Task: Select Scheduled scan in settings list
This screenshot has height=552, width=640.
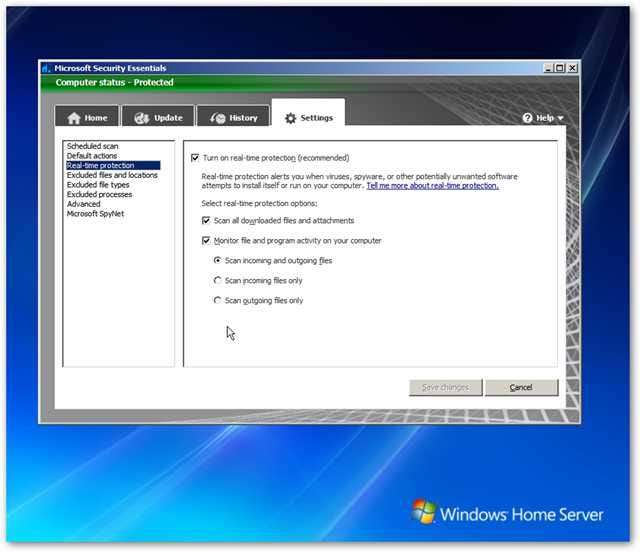Action: pyautogui.click(x=93, y=146)
